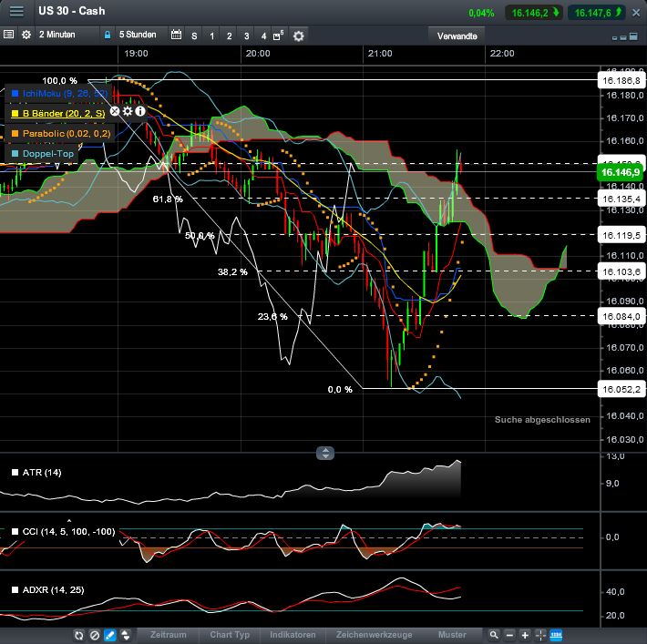Select the layout preset 2

click(x=229, y=36)
